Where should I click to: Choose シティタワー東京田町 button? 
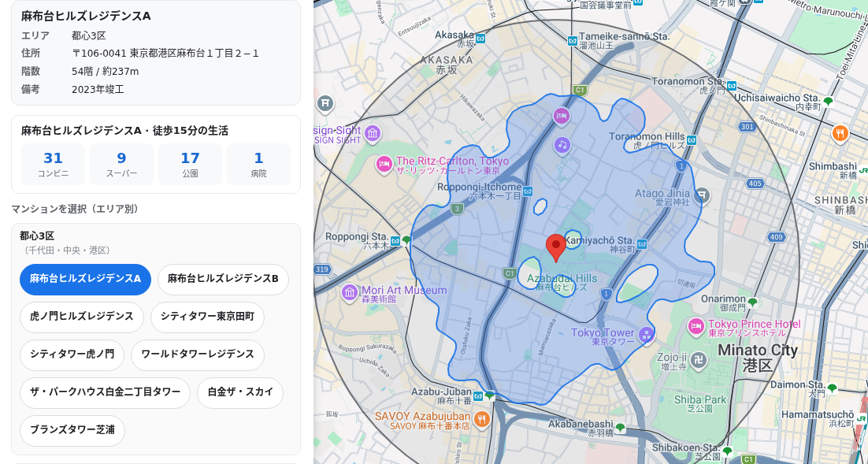[x=208, y=317]
